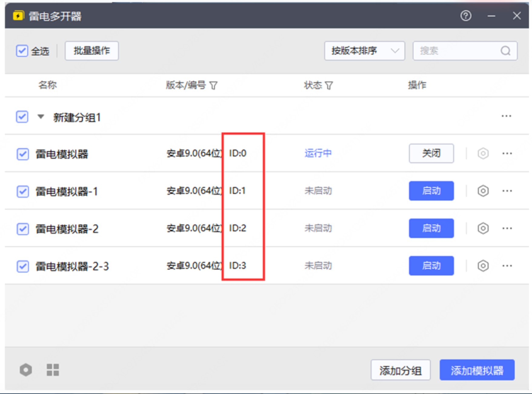Filter by 状态 funnel icon

click(x=329, y=86)
